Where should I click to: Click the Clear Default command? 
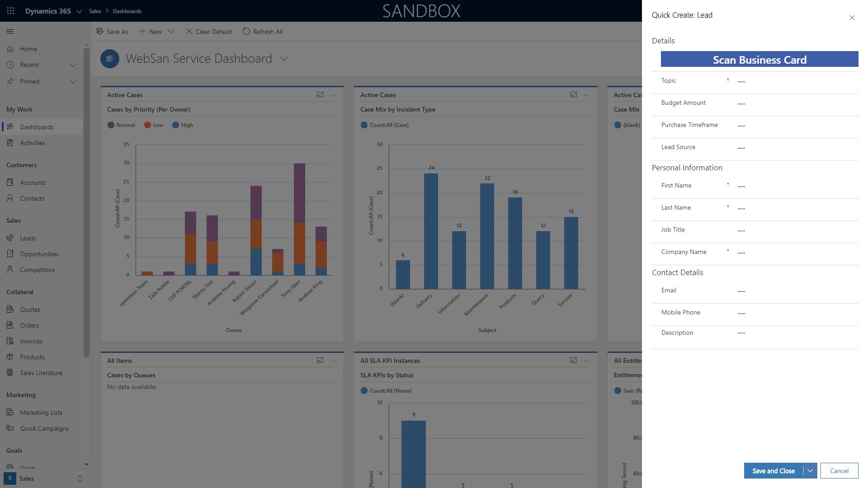click(209, 32)
